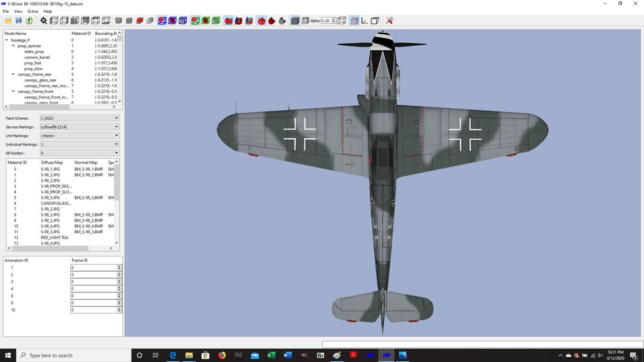Toggle the highlighted red spotted ball icon
Viewport: 644px width, 362px height.
point(261,21)
